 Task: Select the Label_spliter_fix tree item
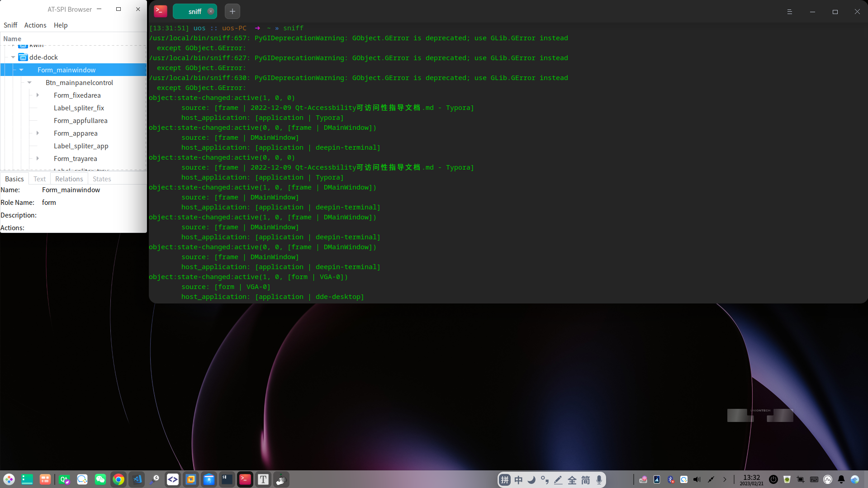click(x=79, y=108)
